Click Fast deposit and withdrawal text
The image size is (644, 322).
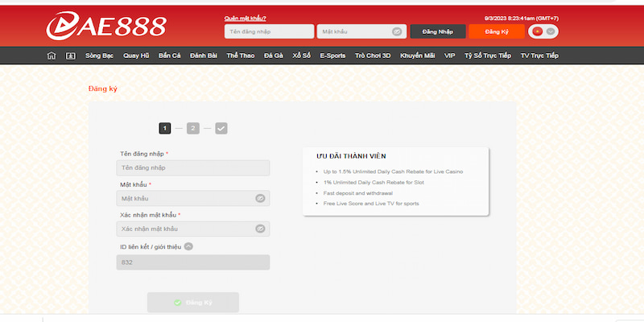pyautogui.click(x=357, y=193)
